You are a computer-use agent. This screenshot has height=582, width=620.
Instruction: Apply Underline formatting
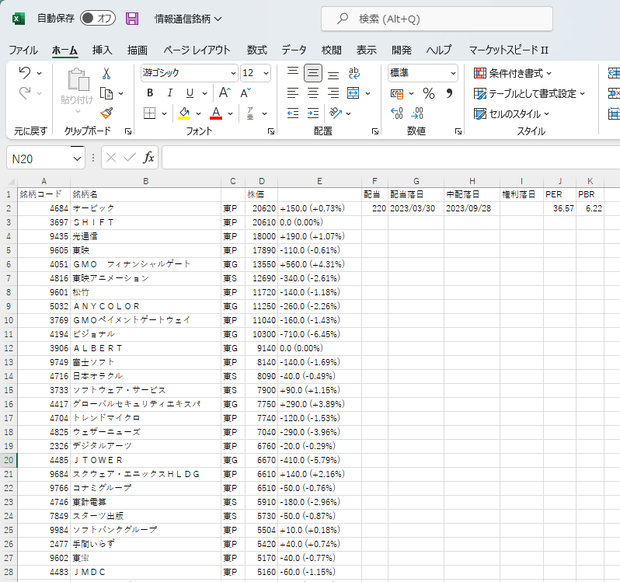tap(190, 93)
